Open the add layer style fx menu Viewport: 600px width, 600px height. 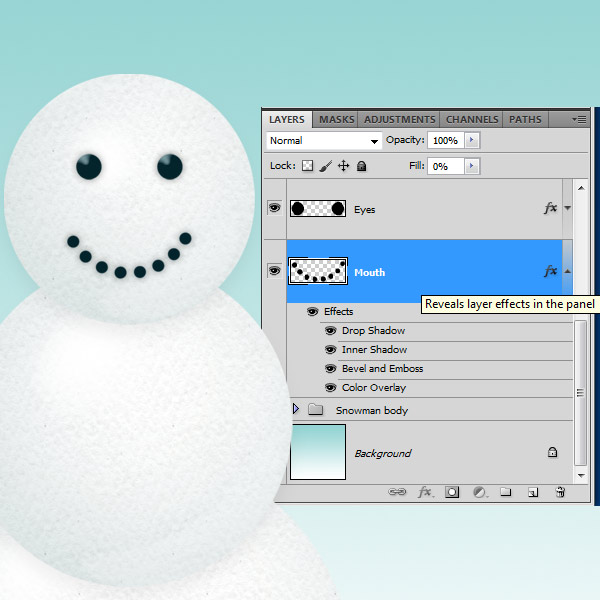425,492
